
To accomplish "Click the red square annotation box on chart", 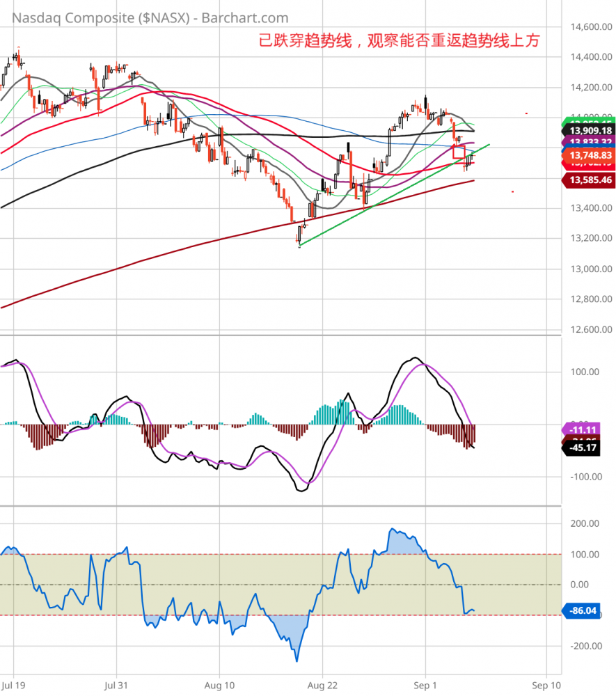I will [459, 152].
